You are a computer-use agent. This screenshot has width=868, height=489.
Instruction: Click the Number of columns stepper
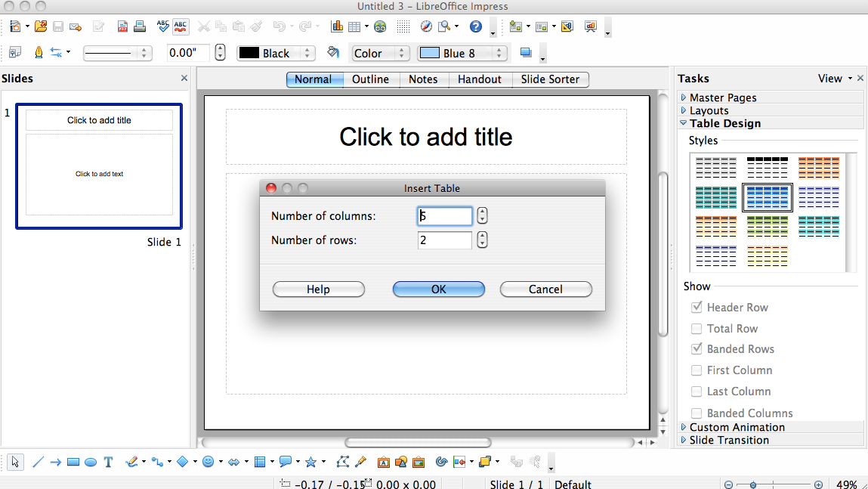click(482, 215)
